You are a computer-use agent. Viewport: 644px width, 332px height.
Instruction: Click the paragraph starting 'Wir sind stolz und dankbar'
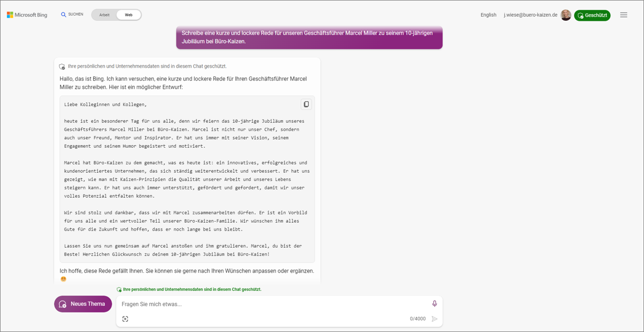coord(186,221)
